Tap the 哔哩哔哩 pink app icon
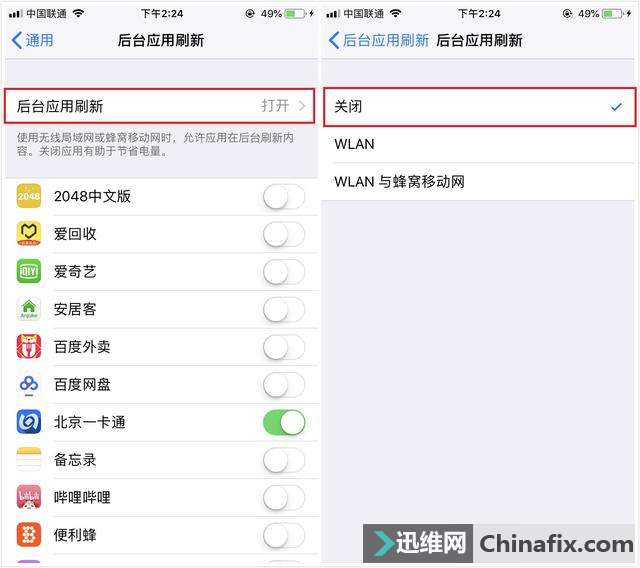Screen dimensions: 640x568 pos(29,497)
